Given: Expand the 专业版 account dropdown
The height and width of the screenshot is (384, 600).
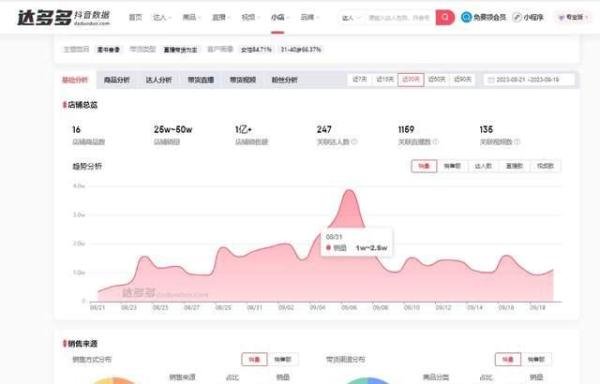Looking at the screenshot, I should point(573,18).
